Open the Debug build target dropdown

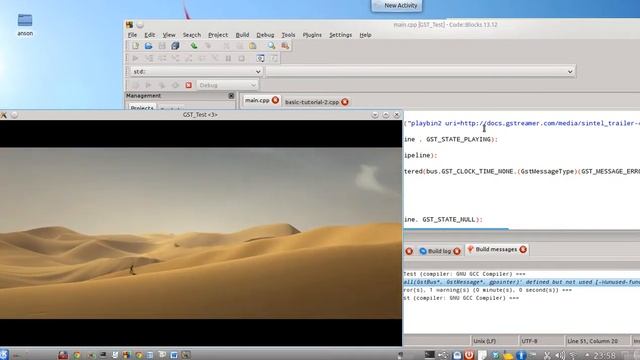(x=227, y=85)
